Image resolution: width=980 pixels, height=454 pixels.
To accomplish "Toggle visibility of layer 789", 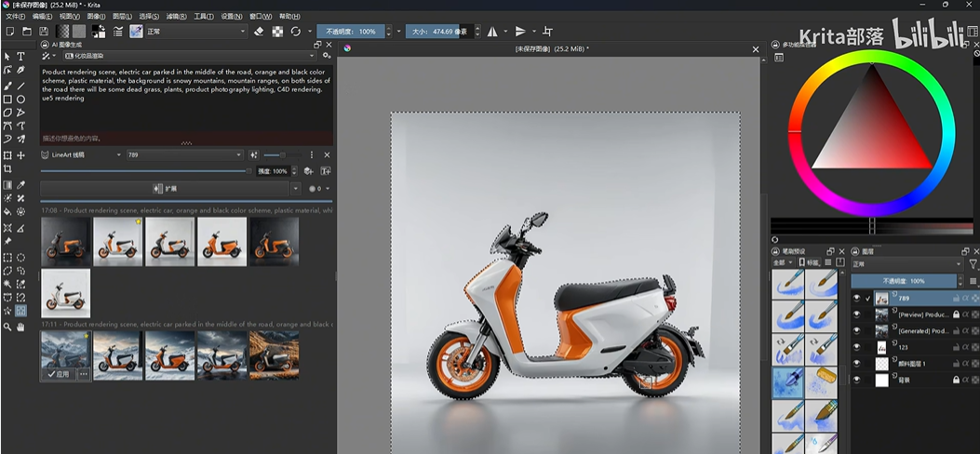I will 857,299.
